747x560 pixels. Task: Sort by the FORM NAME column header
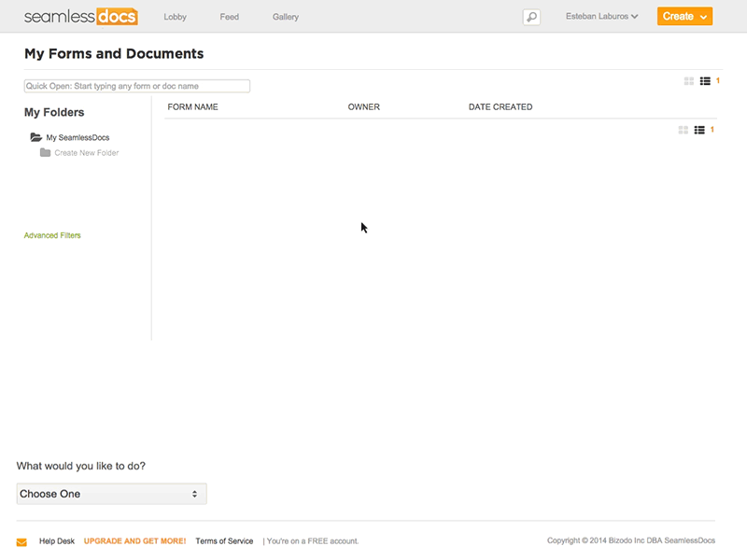click(x=192, y=107)
